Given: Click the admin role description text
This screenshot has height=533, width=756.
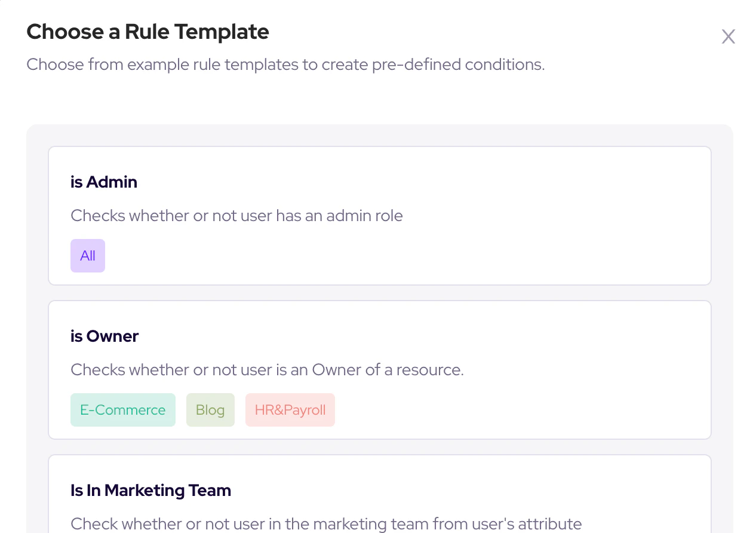Looking at the screenshot, I should [236, 216].
